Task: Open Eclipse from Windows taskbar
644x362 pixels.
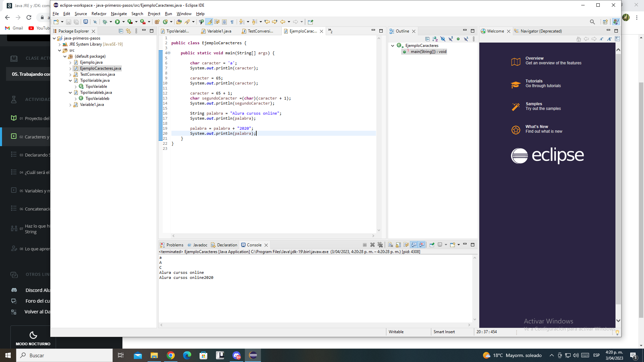Action: (253, 355)
